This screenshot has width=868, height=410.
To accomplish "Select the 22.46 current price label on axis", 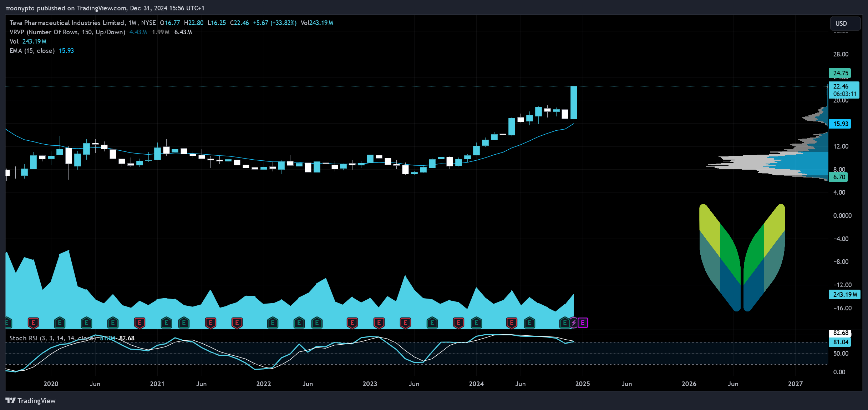I will pyautogui.click(x=844, y=90).
